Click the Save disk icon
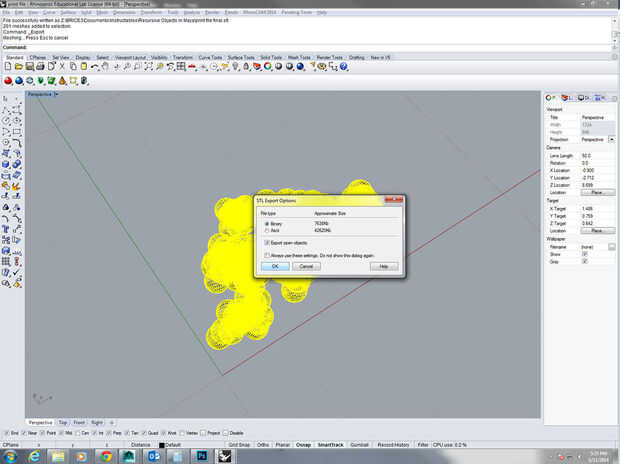 (x=29, y=66)
